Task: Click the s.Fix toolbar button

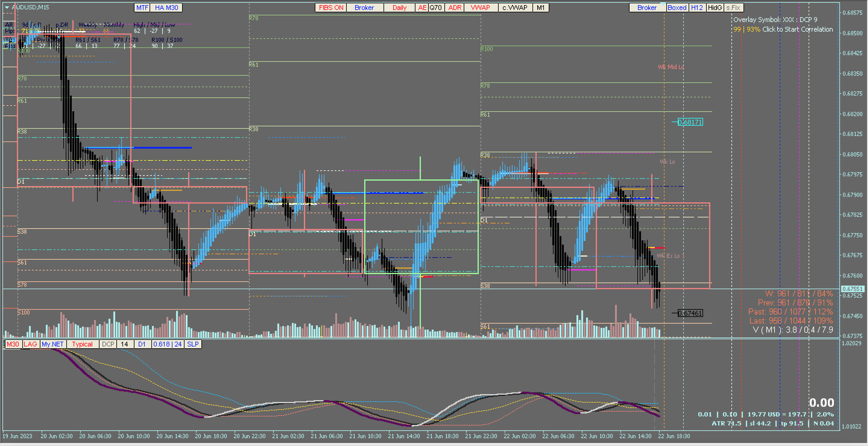Action: 733,8
